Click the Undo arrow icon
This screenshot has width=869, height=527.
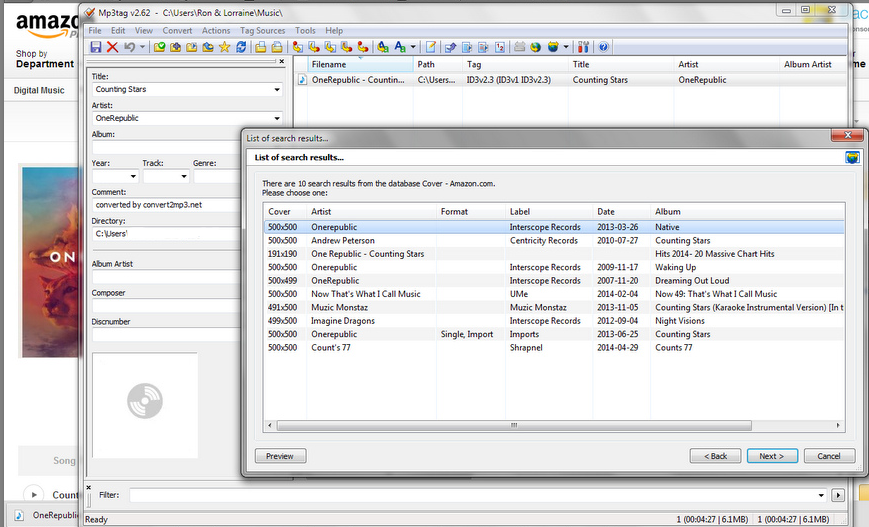[130, 47]
